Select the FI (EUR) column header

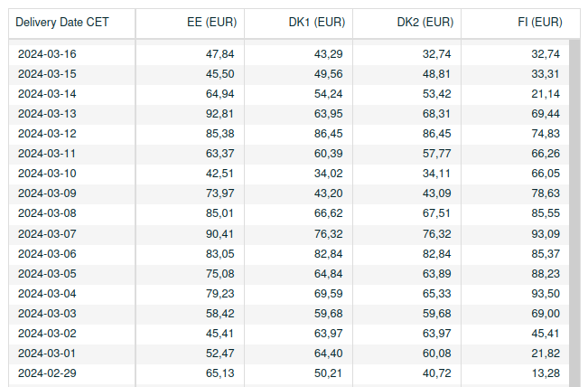(x=520, y=23)
